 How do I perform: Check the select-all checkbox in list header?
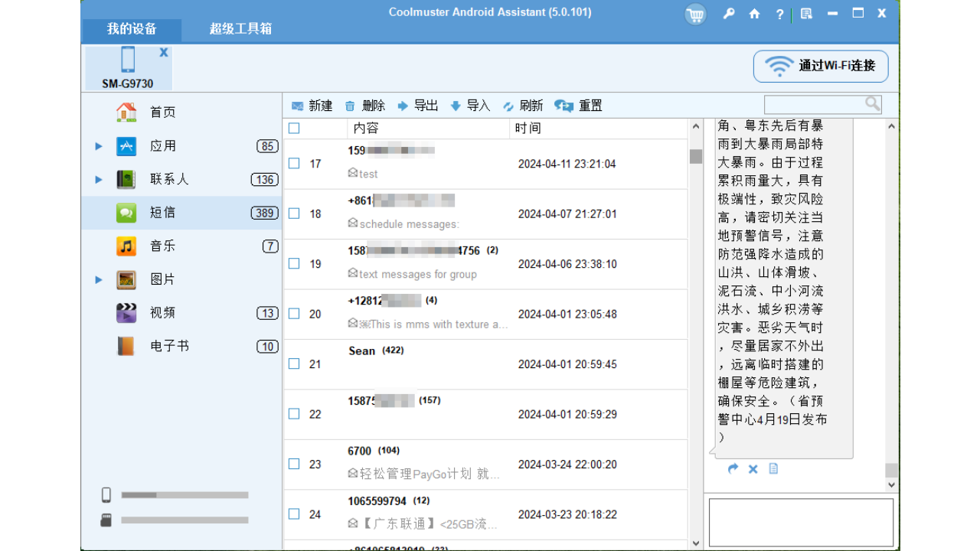[293, 128]
